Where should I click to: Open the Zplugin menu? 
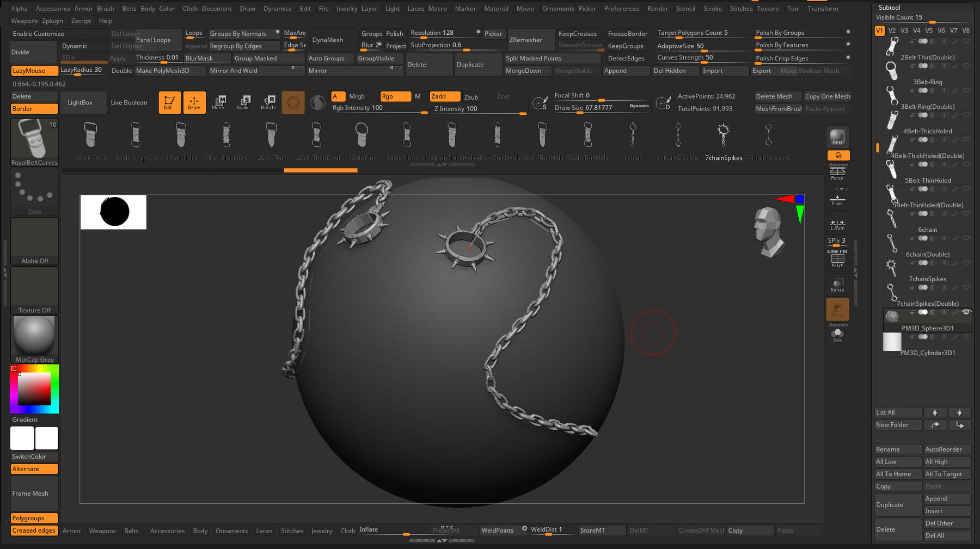52,21
